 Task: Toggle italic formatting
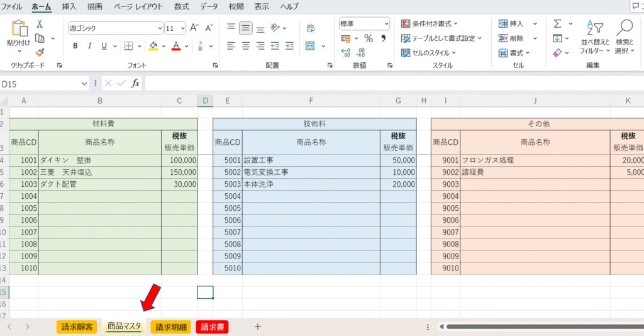click(90, 46)
